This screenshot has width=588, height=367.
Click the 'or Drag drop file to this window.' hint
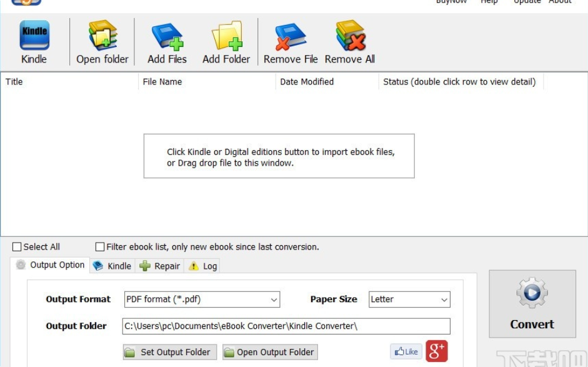(x=230, y=163)
